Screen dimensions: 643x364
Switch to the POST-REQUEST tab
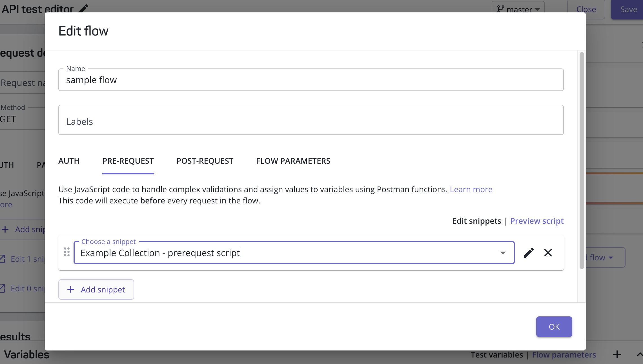click(205, 161)
